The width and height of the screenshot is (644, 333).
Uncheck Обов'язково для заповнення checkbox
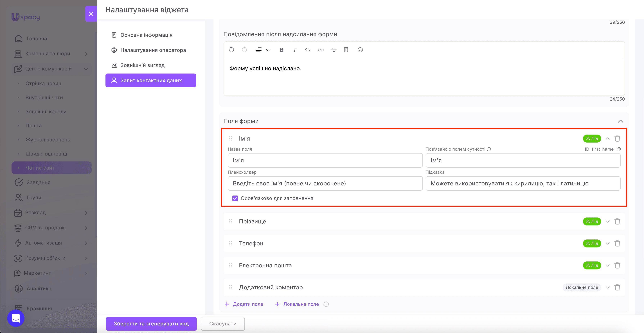pyautogui.click(x=235, y=198)
